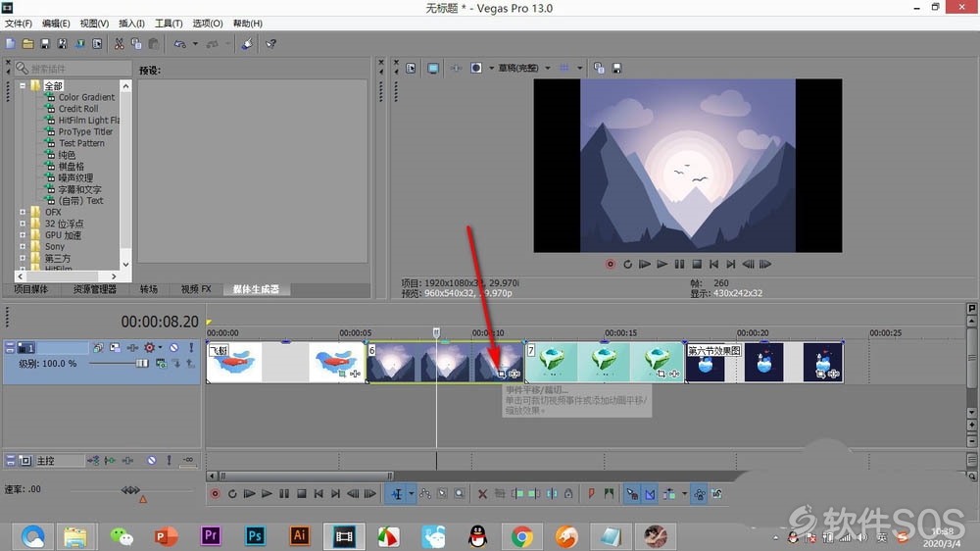The image size is (980, 551).
Task: Open the overlays grid dropdown arrow
Action: (579, 68)
